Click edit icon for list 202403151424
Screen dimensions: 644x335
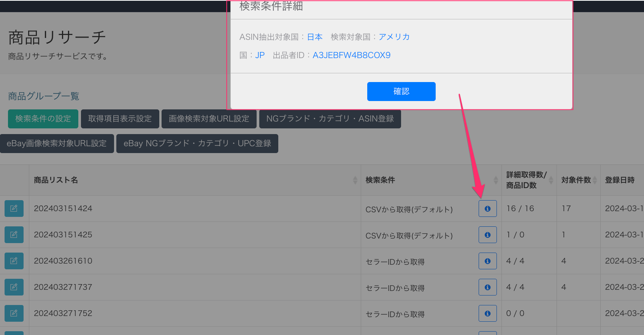pos(14,209)
